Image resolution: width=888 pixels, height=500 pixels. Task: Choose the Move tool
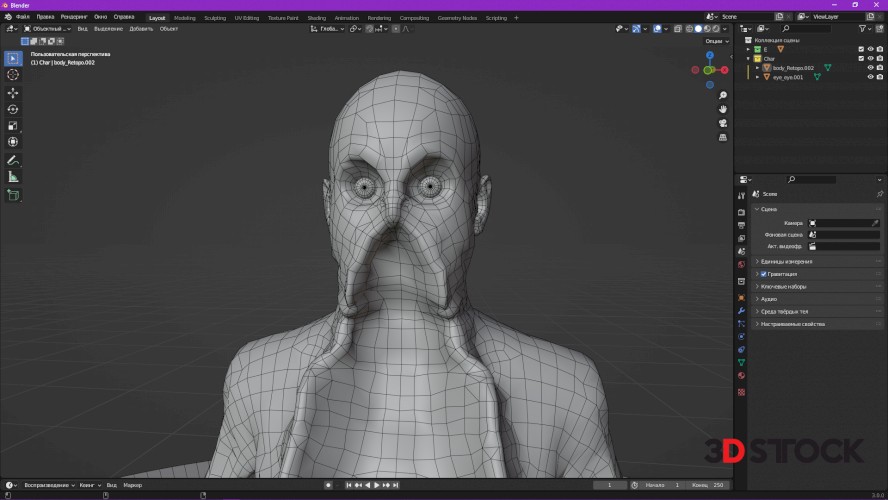[x=13, y=93]
